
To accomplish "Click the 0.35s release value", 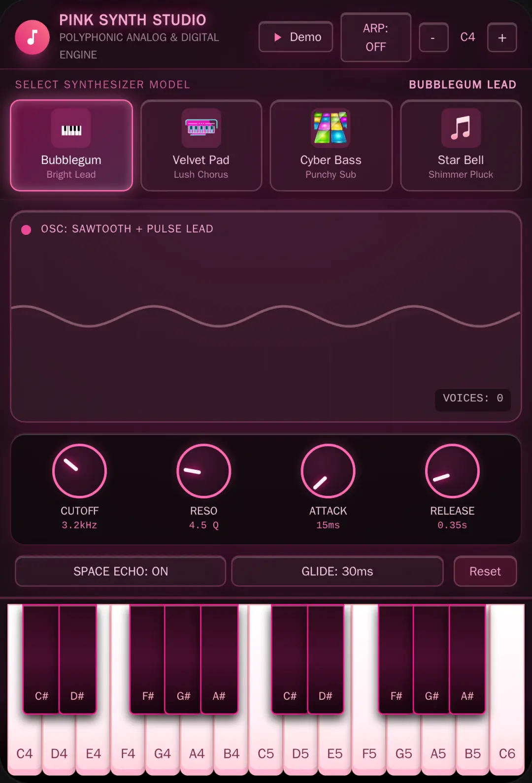I will [x=452, y=525].
